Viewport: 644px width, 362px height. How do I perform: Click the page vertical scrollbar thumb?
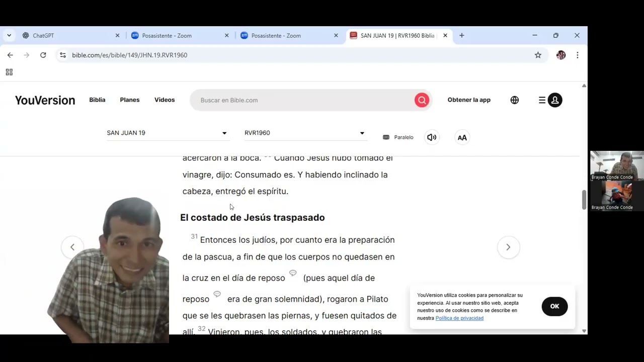click(584, 200)
